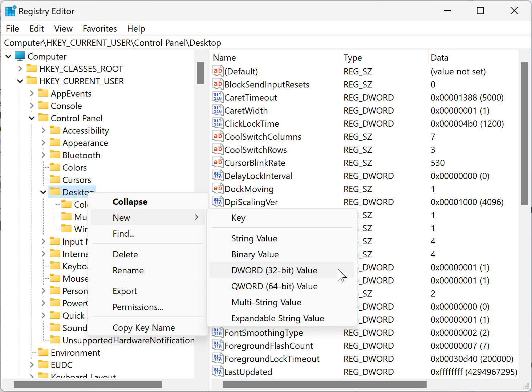Click the Bluetooth folder icon

coord(55,155)
